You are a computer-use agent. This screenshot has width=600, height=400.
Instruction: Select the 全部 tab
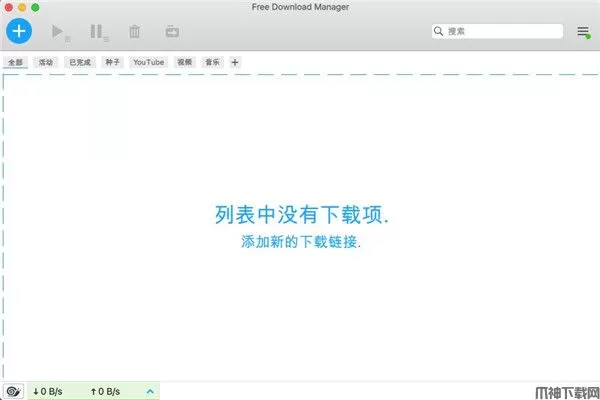point(15,62)
